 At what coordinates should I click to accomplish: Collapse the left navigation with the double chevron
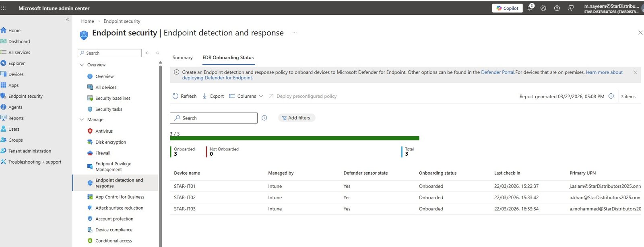[x=68, y=20]
